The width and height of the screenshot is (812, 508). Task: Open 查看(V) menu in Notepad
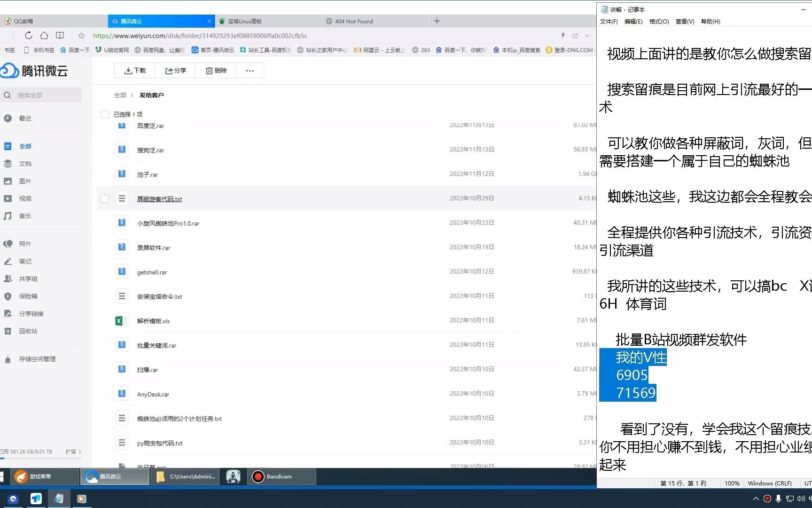point(685,22)
